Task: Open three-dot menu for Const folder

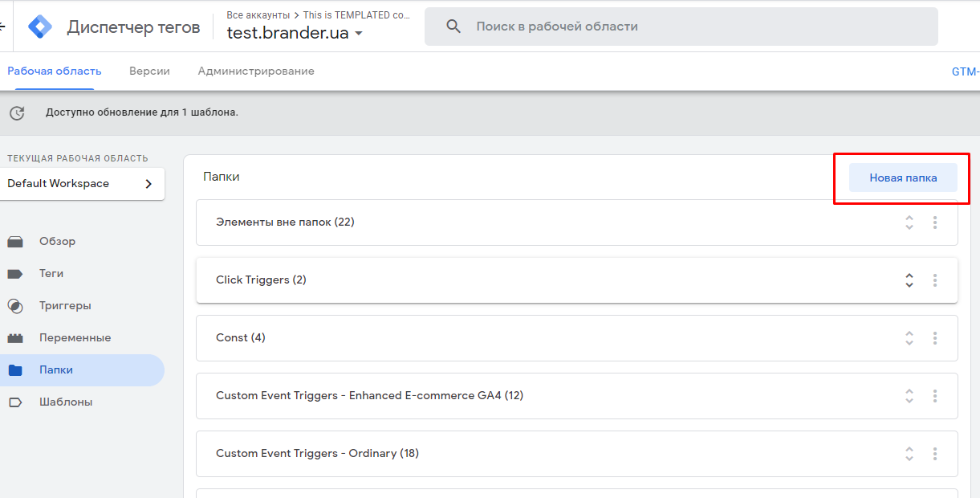Action: pyautogui.click(x=935, y=338)
